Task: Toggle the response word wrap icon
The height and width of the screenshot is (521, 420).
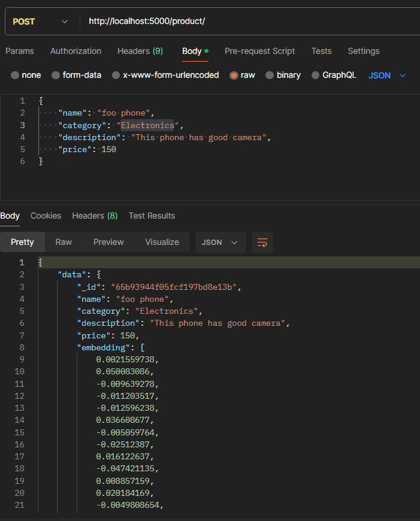Action: click(x=262, y=243)
